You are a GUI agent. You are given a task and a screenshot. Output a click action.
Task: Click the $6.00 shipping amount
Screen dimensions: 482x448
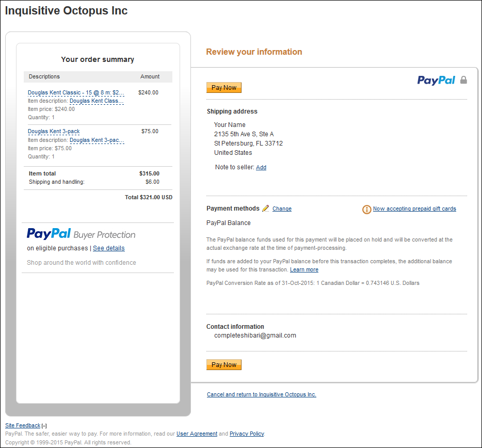pyautogui.click(x=152, y=182)
